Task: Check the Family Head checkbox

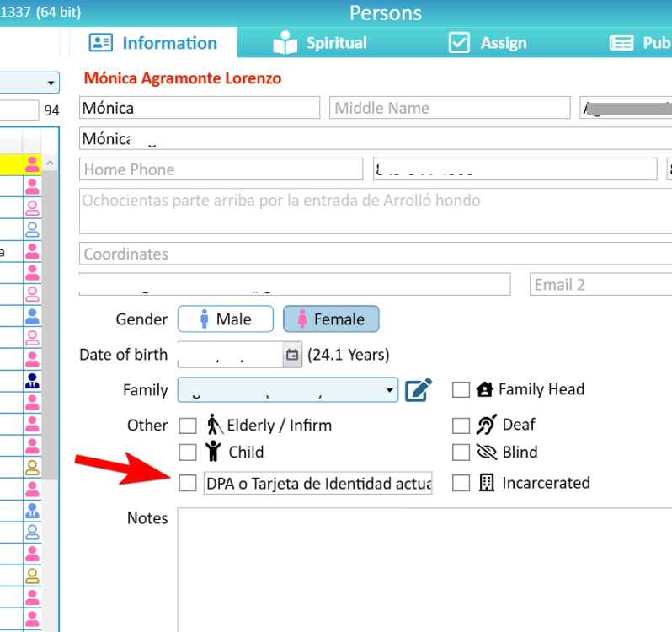Action: pyautogui.click(x=461, y=389)
